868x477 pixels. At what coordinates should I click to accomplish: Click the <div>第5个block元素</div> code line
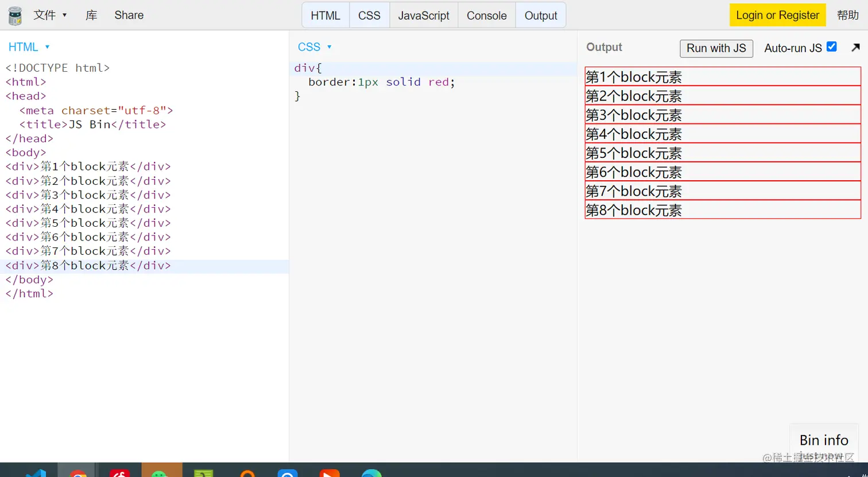(88, 223)
